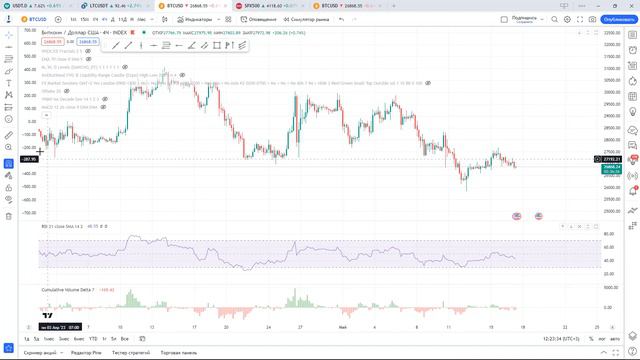Toggle the magnet mode icon in left toolbar

(9, 164)
